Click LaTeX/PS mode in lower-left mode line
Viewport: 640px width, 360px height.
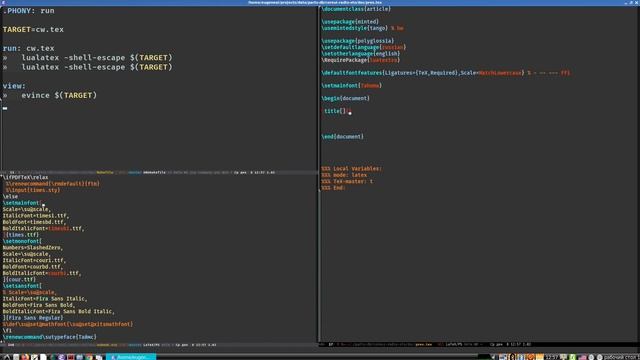click(x=151, y=345)
